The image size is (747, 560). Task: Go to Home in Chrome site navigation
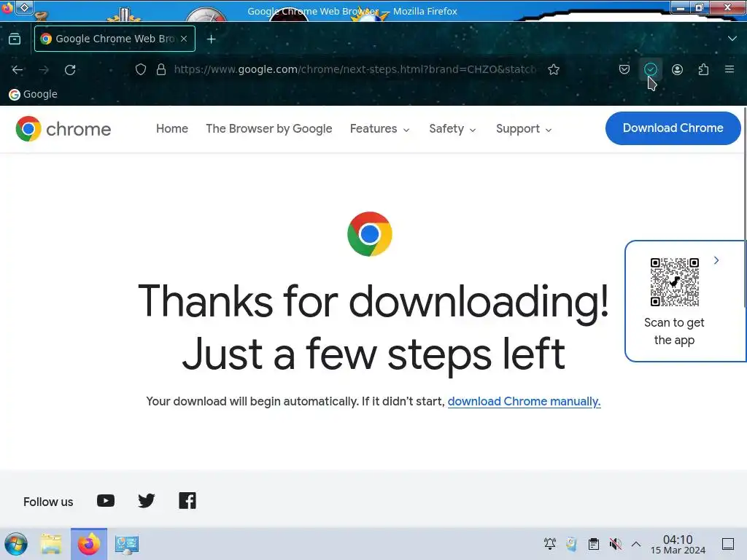(x=172, y=128)
